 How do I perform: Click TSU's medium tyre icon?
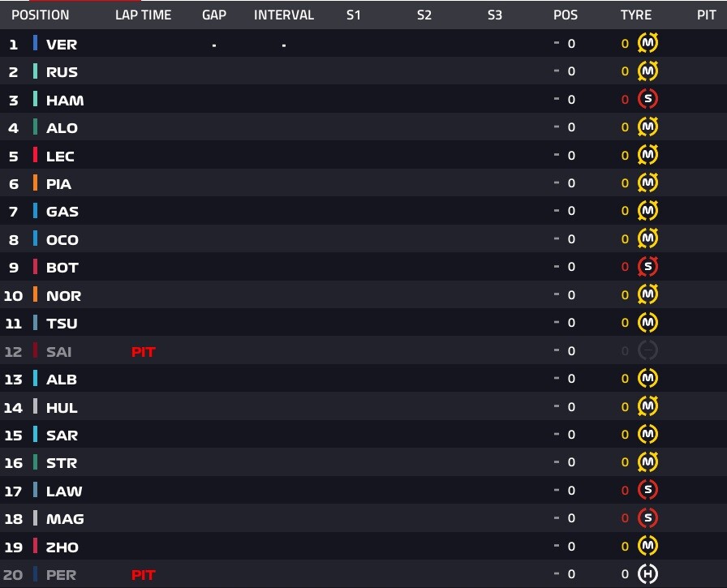(x=647, y=323)
